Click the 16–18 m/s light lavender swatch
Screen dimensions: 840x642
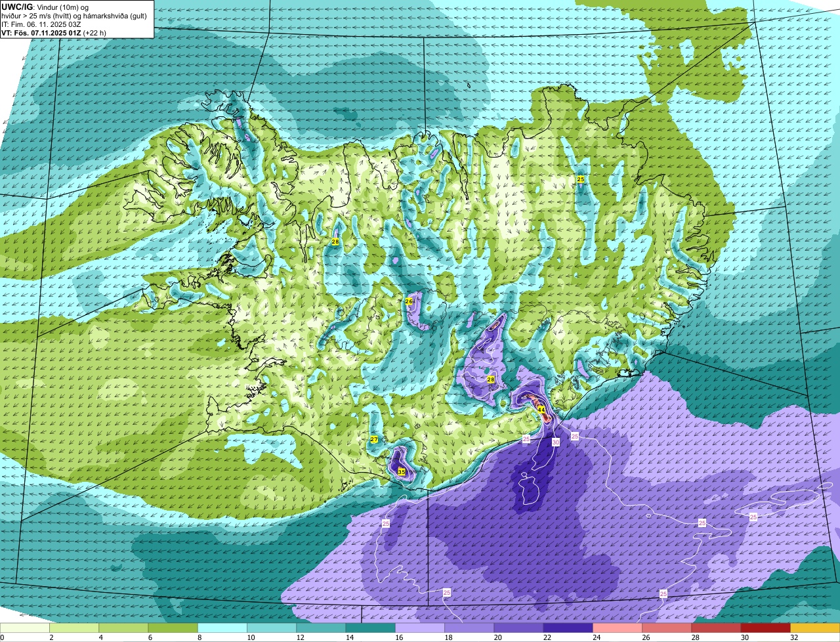pyautogui.click(x=420, y=628)
